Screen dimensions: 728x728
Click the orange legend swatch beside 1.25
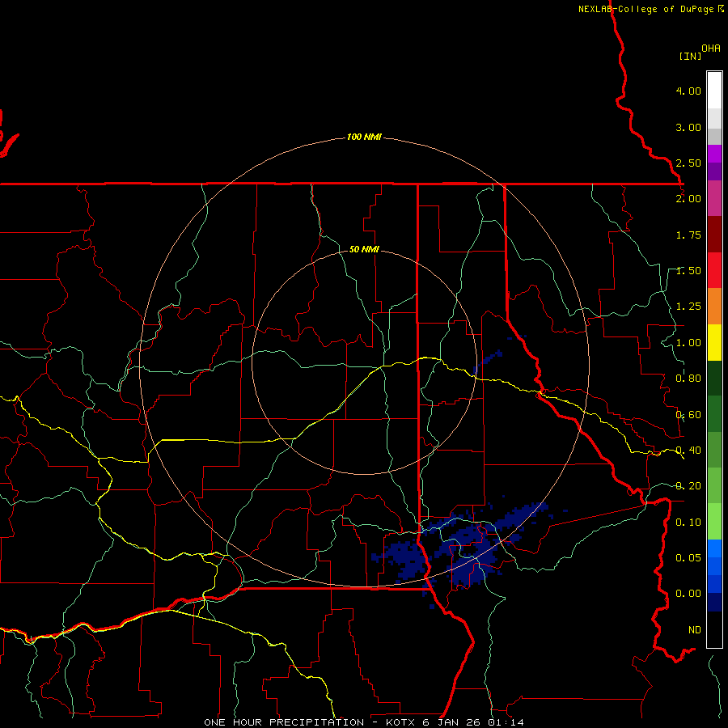click(x=714, y=307)
